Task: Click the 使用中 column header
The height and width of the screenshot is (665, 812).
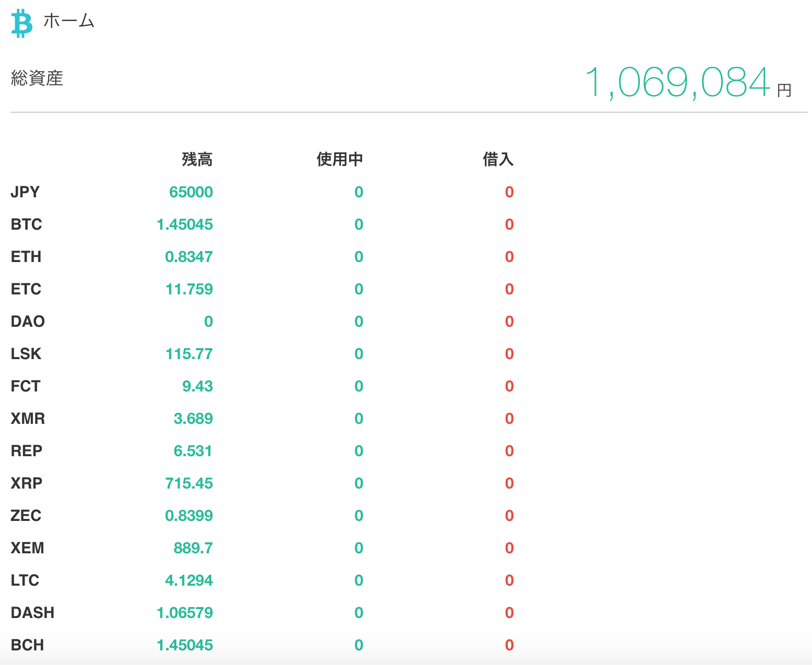Action: (340, 159)
